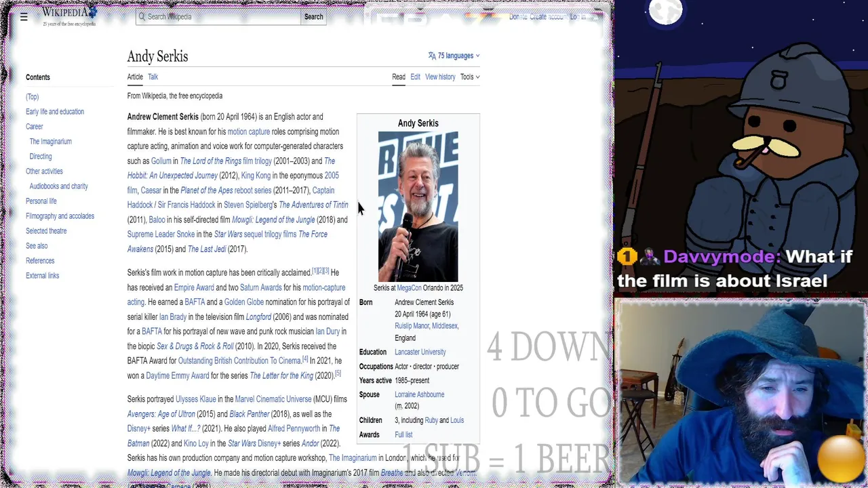Open the Ulysses Klaue link
The image size is (868, 488).
point(196,399)
